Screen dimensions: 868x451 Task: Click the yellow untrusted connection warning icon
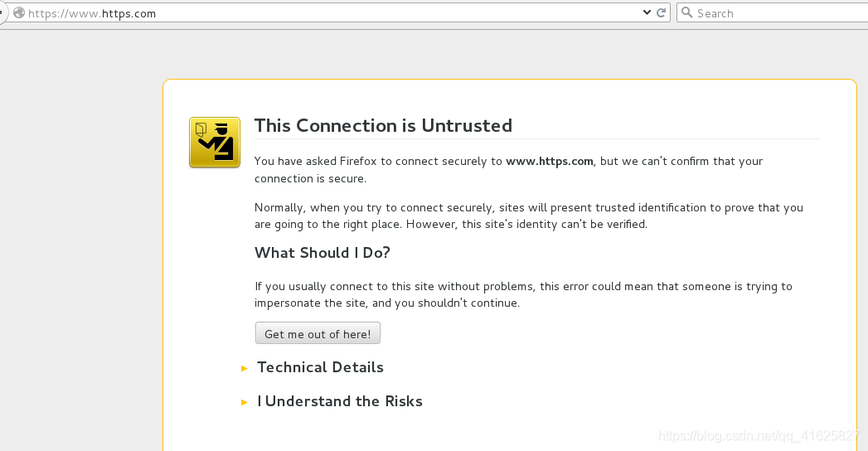point(215,143)
